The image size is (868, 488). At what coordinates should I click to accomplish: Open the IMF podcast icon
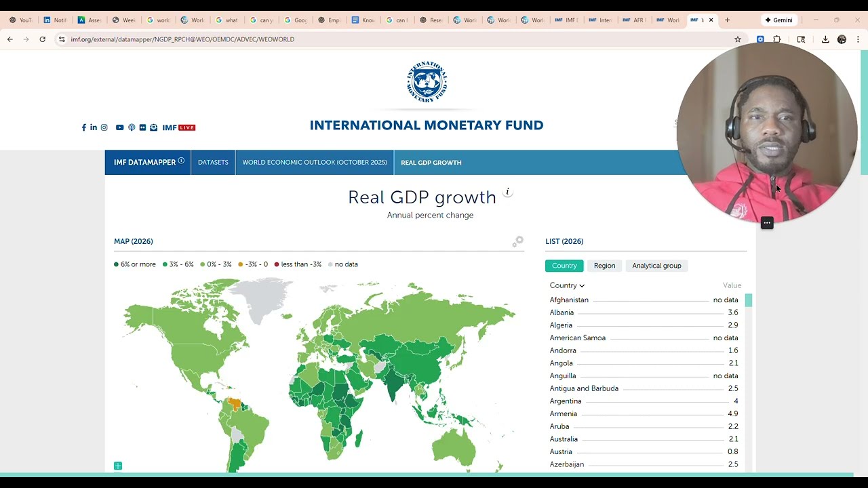pyautogui.click(x=132, y=127)
